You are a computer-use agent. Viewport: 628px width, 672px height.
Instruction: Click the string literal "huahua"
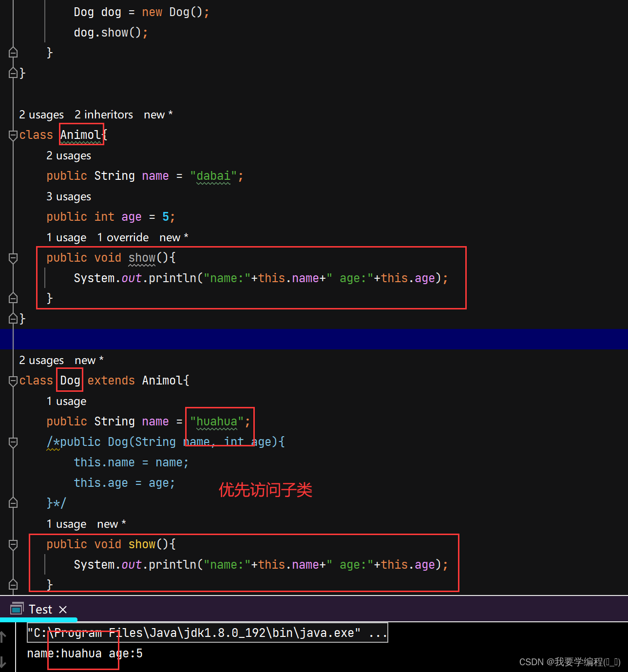217,422
